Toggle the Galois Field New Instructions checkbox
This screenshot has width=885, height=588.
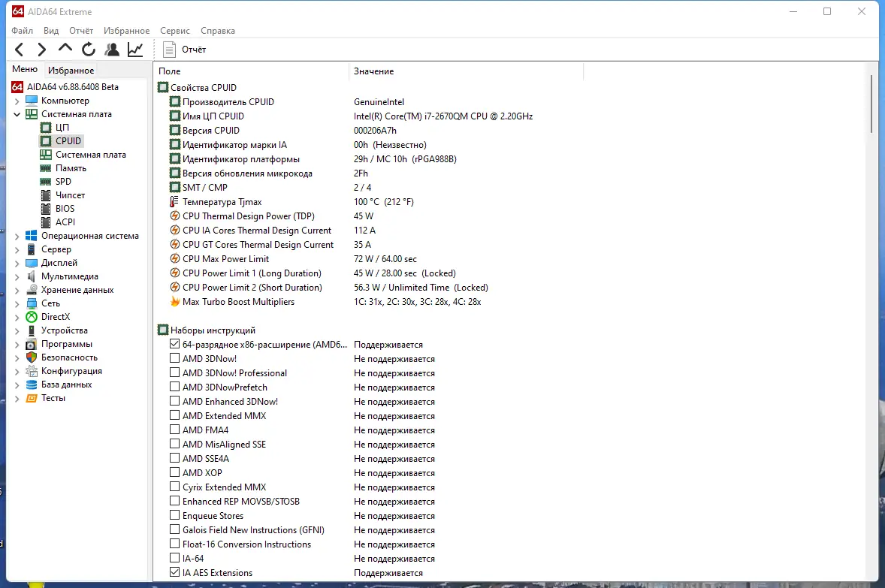point(174,529)
